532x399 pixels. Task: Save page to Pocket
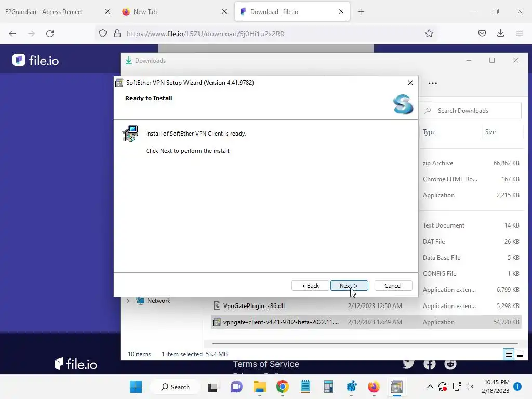[482, 34]
